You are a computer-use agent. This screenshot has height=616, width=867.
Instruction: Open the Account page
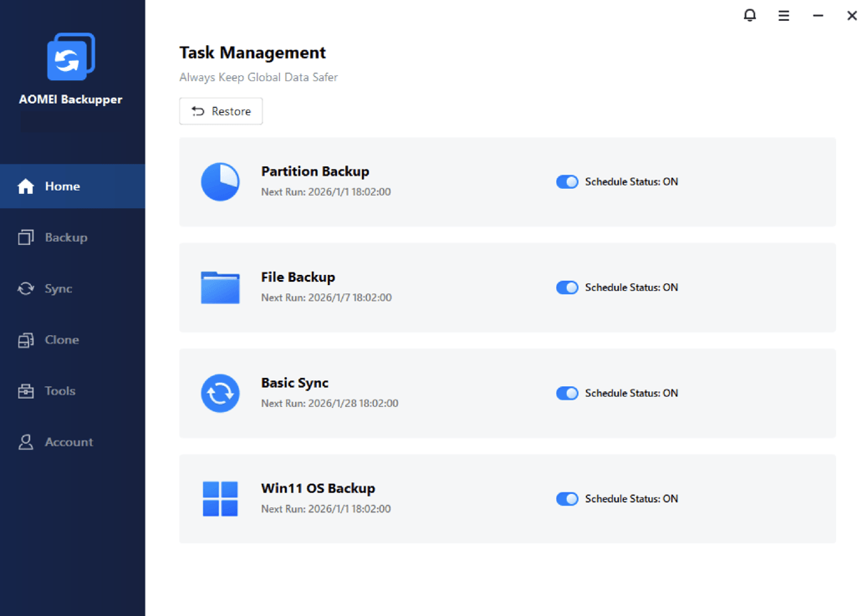point(68,442)
